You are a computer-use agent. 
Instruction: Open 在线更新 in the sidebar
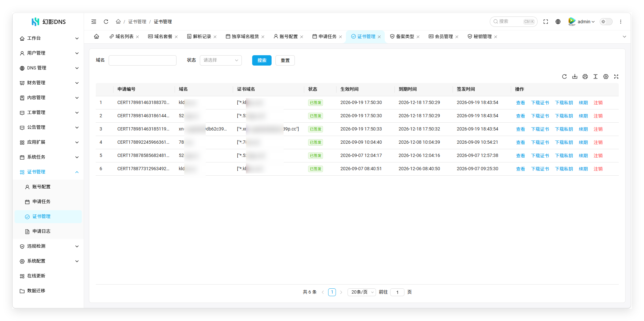point(48,276)
